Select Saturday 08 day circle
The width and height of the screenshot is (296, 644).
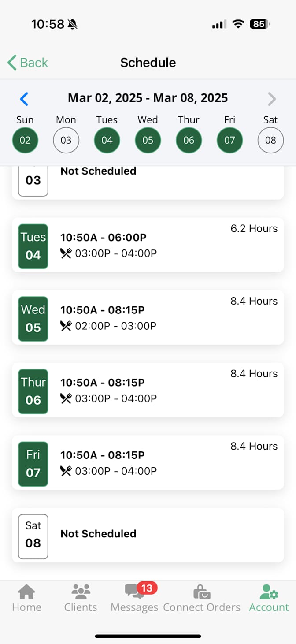click(x=270, y=140)
